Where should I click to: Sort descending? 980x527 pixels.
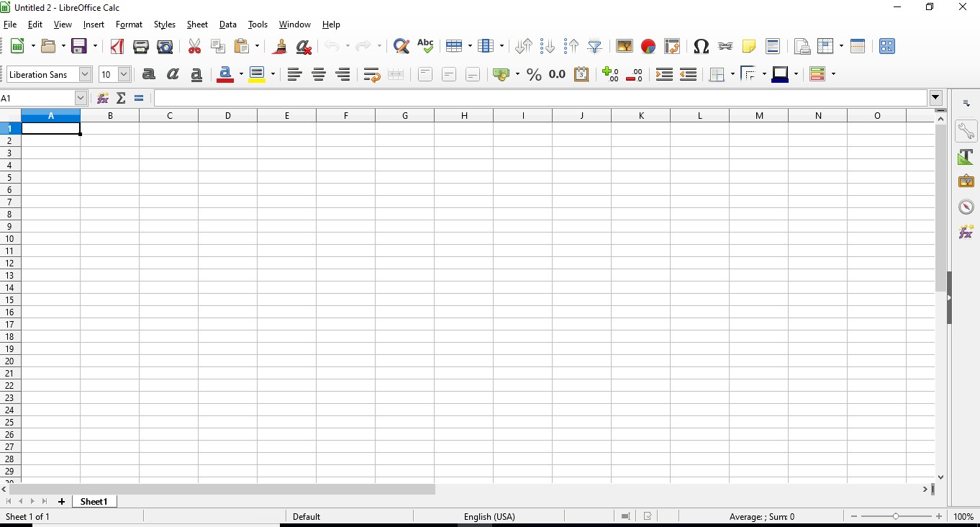coord(571,46)
